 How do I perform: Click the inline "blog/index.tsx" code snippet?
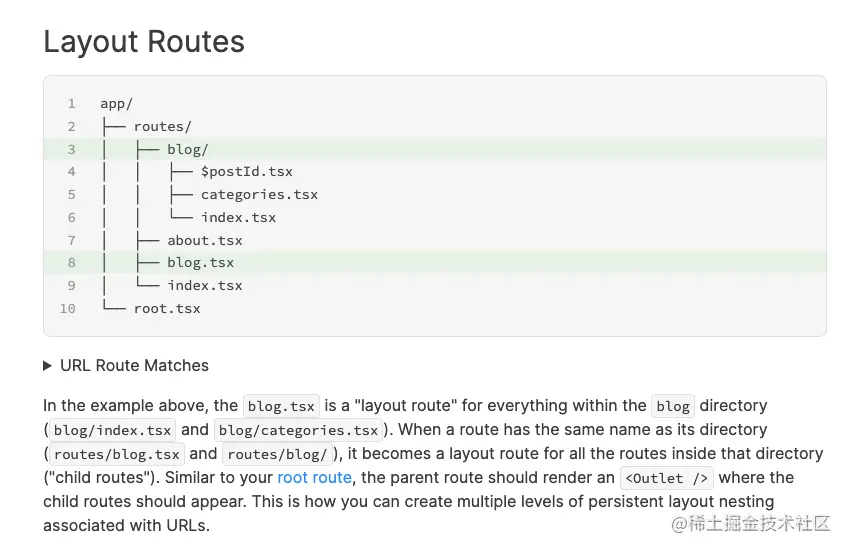click(x=112, y=431)
